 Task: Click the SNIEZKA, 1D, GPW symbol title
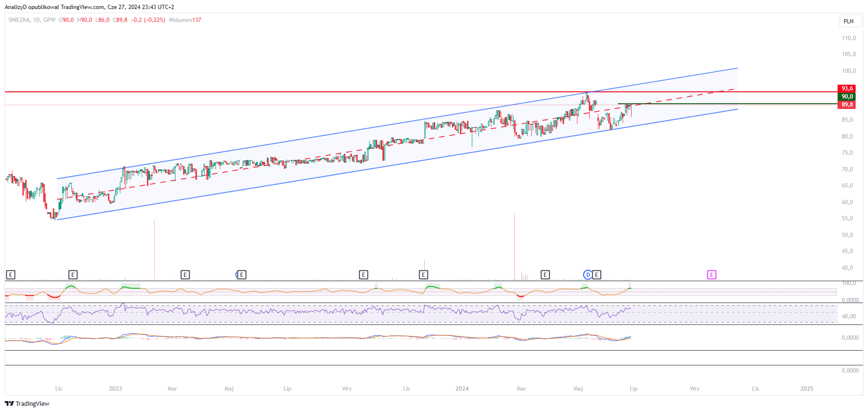tap(32, 20)
